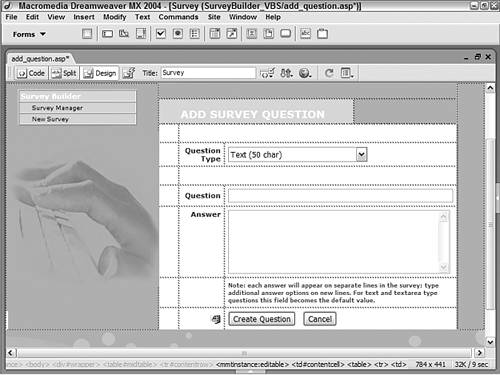The width and height of the screenshot is (500, 375).
Task: Insert a Fieldset form element
Action: pos(322,34)
